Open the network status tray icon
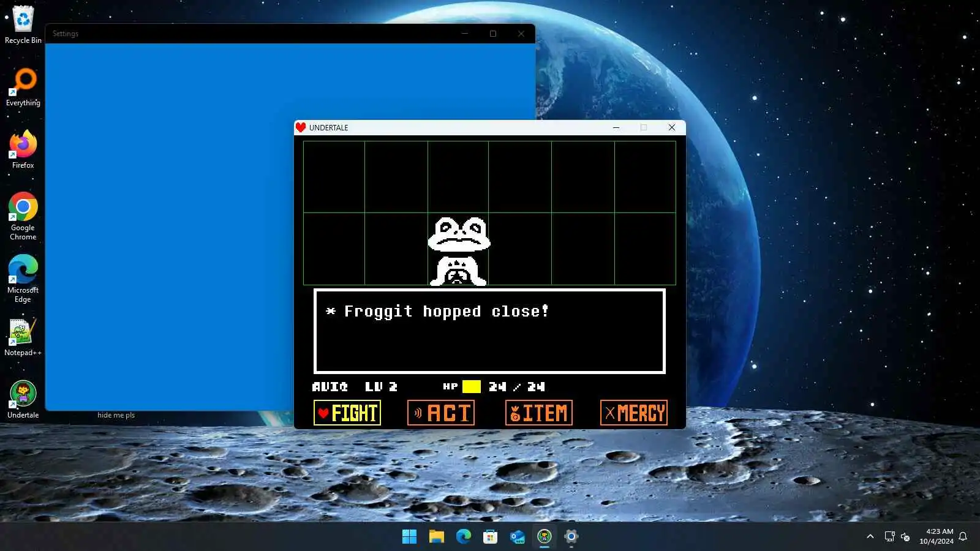 pos(889,537)
